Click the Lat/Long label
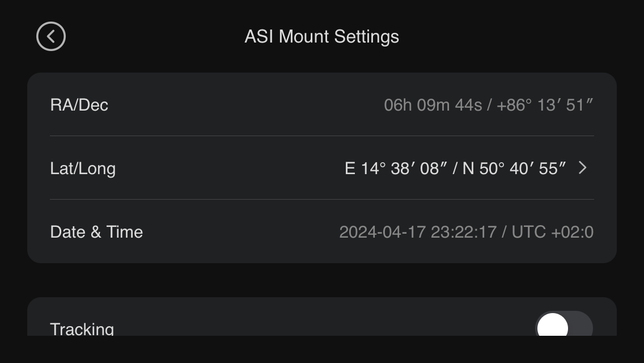 tap(83, 168)
